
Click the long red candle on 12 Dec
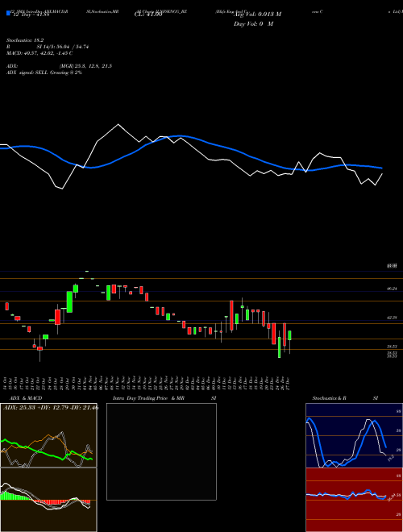(x=231, y=315)
